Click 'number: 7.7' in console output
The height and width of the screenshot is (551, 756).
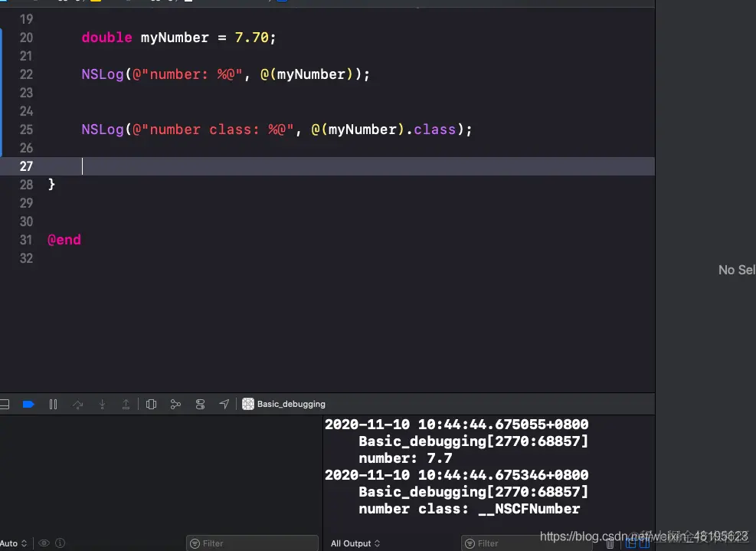pyautogui.click(x=405, y=458)
